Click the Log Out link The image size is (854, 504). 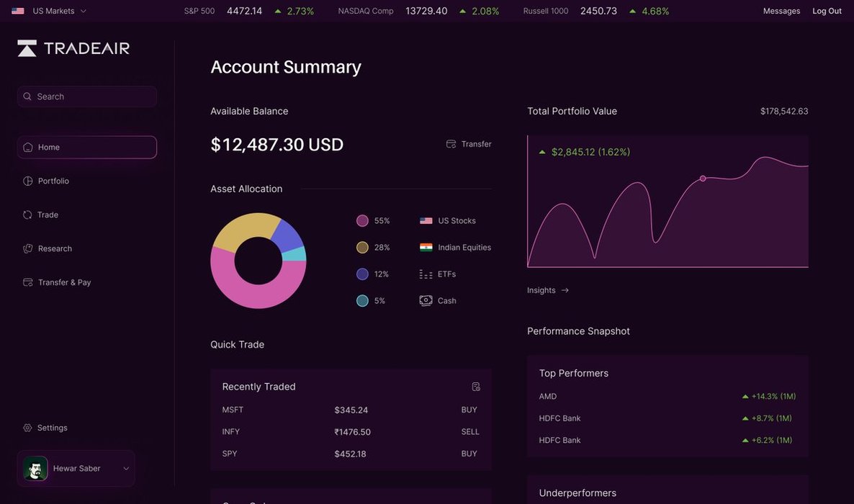[827, 11]
